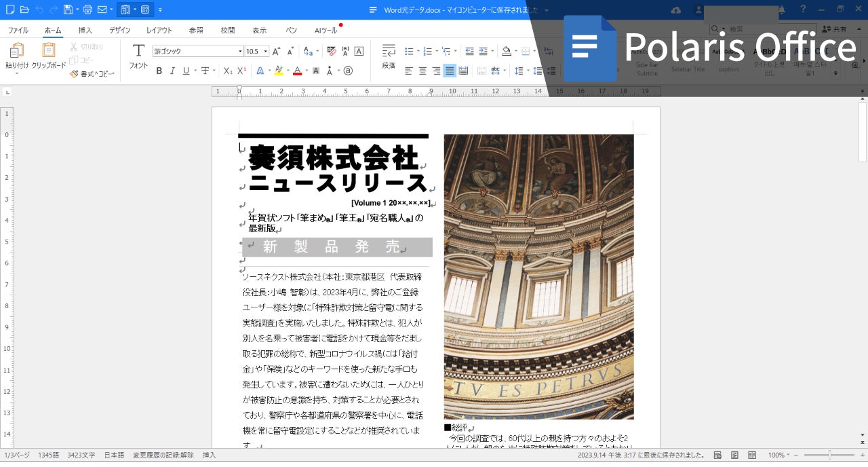Toggle italic formatting

pyautogui.click(x=172, y=71)
